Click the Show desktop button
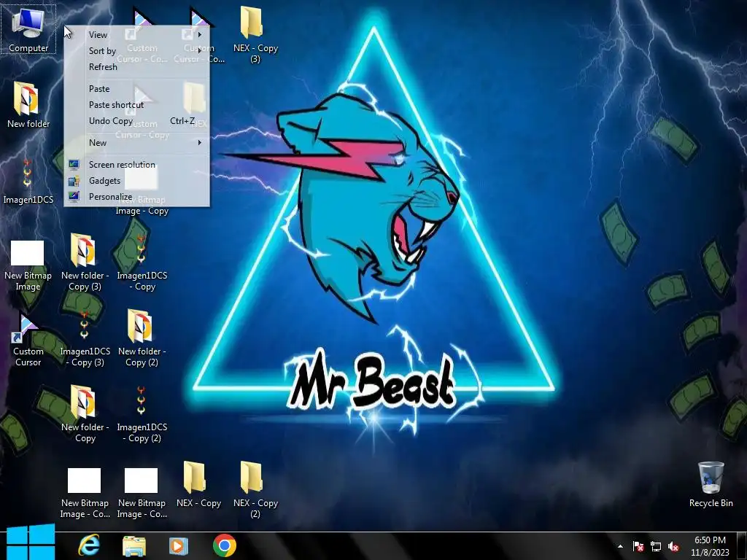 742,546
